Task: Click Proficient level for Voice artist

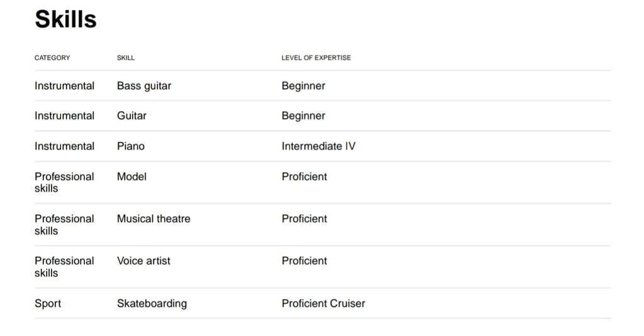Action: [x=304, y=261]
